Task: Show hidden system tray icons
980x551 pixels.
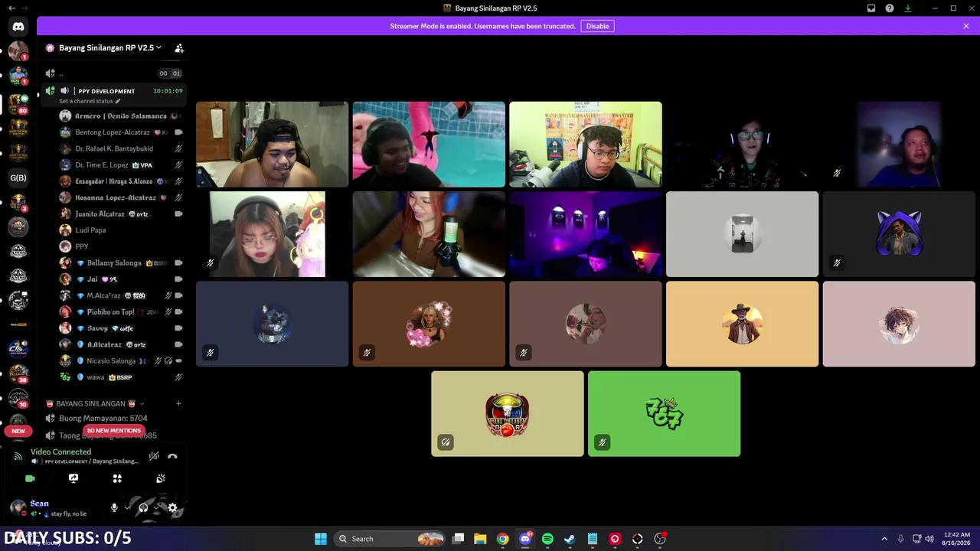Action: coord(884,539)
